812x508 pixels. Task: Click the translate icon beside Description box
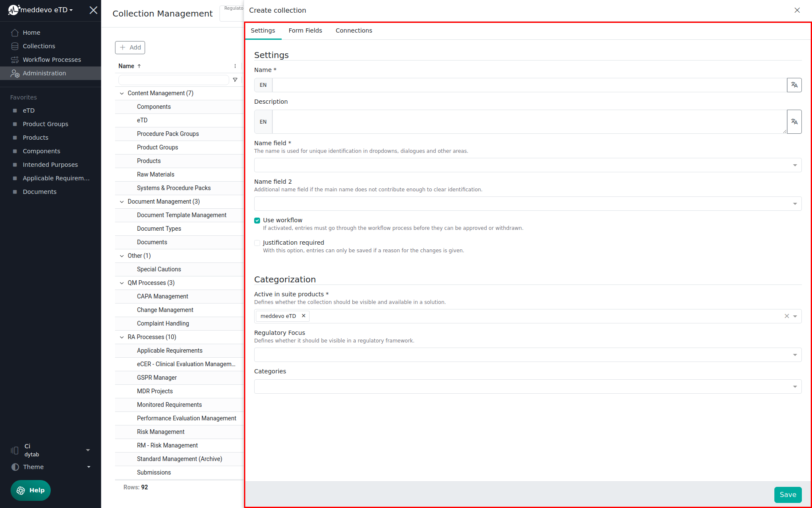coord(794,122)
